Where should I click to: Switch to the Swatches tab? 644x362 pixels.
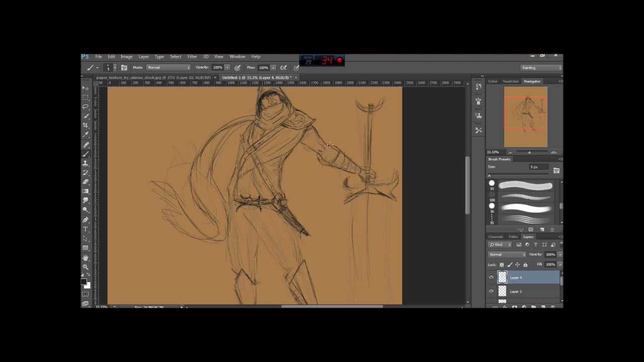pyautogui.click(x=511, y=81)
